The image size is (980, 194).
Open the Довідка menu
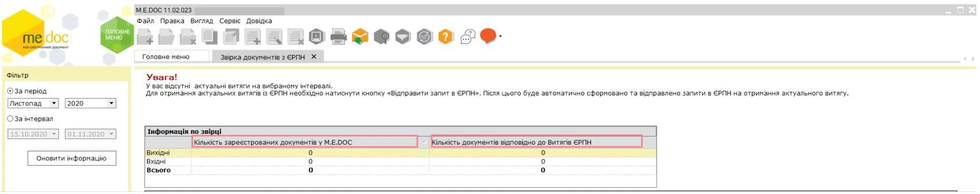click(259, 21)
